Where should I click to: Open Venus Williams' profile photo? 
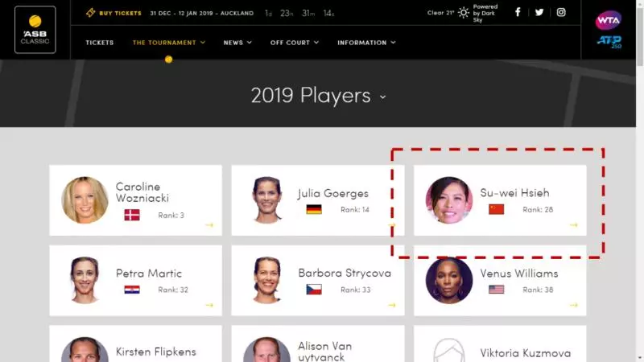click(x=449, y=280)
